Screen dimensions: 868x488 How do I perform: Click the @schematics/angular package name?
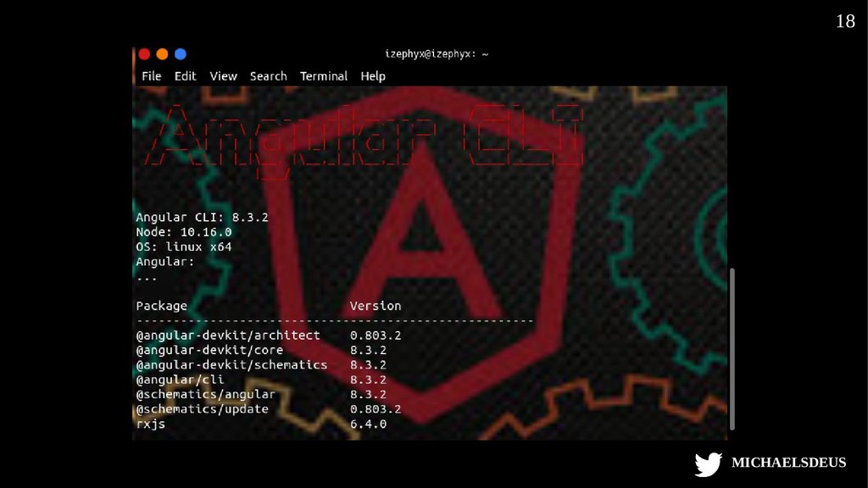click(205, 395)
